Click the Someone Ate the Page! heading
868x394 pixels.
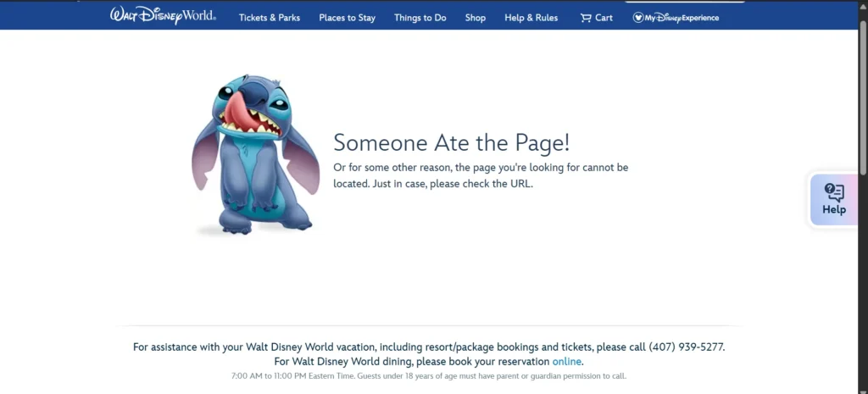pyautogui.click(x=451, y=142)
